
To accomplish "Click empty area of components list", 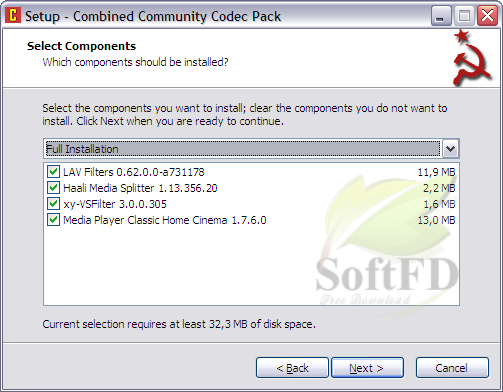I will tap(180, 267).
